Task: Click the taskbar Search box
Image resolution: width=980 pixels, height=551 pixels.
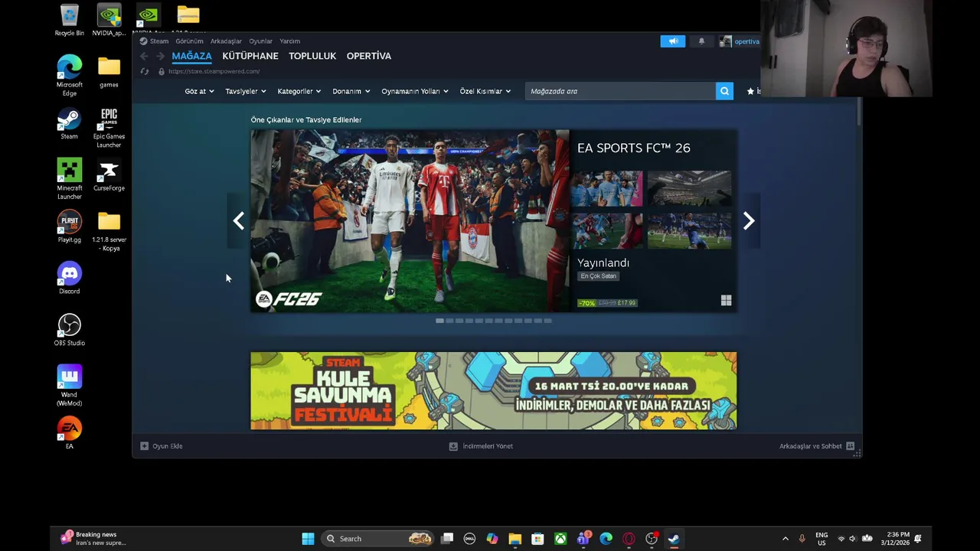Action: tap(379, 539)
